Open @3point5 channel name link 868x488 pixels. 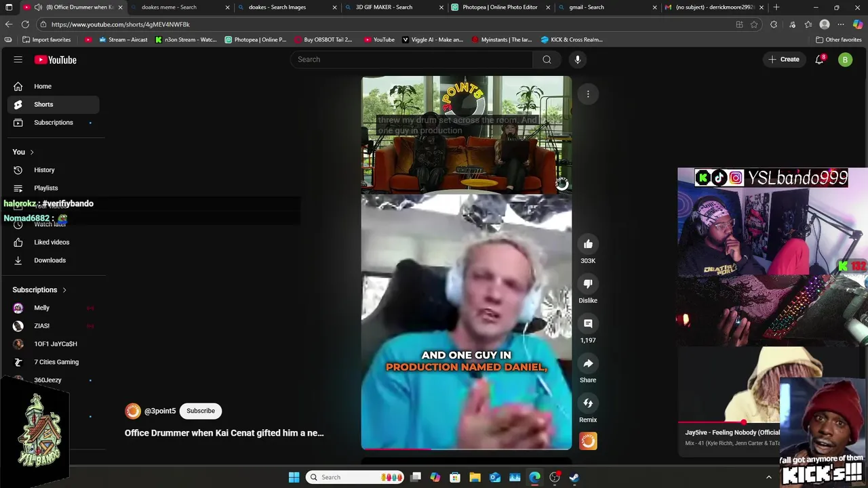coord(160,411)
